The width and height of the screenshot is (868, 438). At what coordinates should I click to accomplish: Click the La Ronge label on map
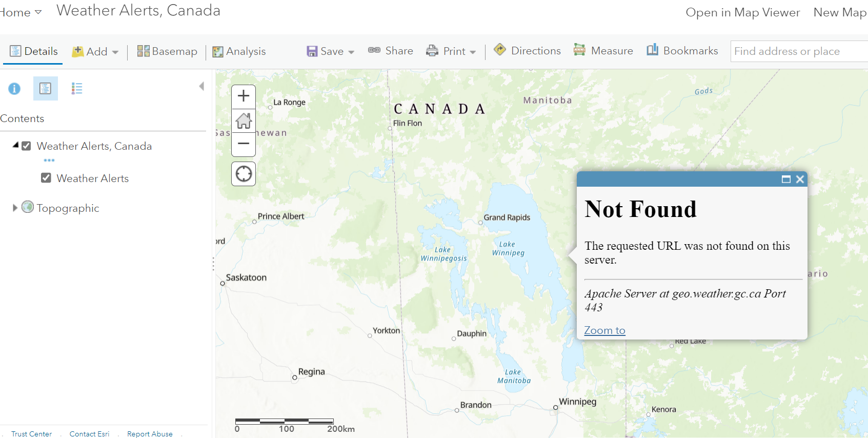tap(289, 102)
